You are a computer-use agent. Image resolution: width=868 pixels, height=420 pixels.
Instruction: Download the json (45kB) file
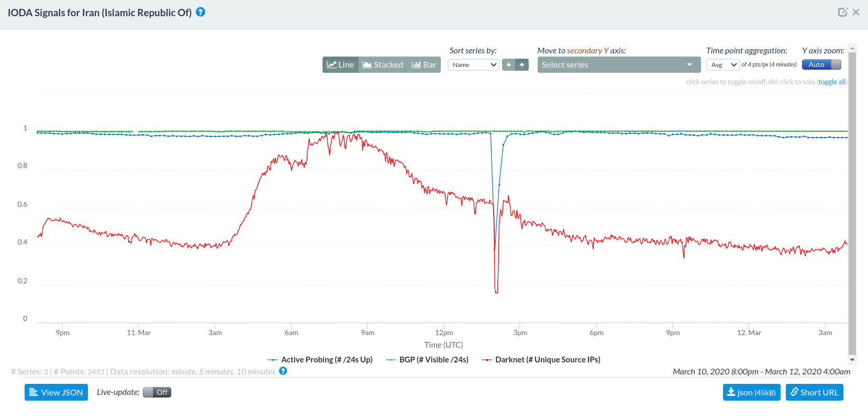(x=751, y=392)
